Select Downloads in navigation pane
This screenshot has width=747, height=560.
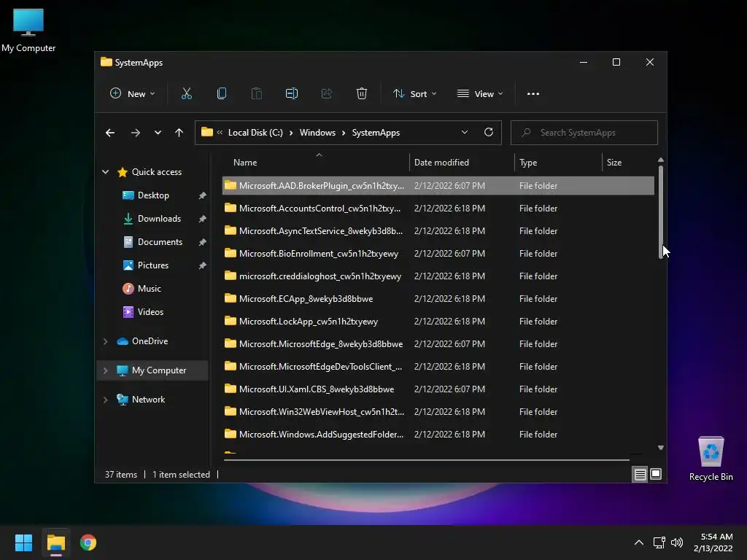click(x=158, y=219)
